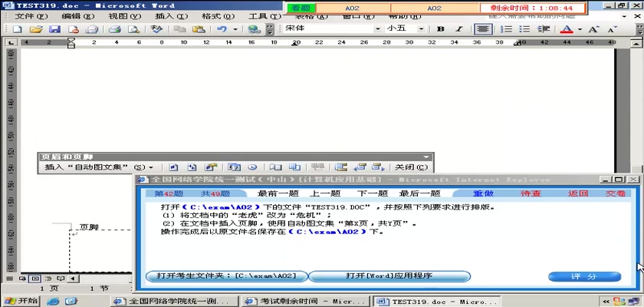Jump to 最后一题 in the test window
The width and height of the screenshot is (644, 307).
point(420,193)
